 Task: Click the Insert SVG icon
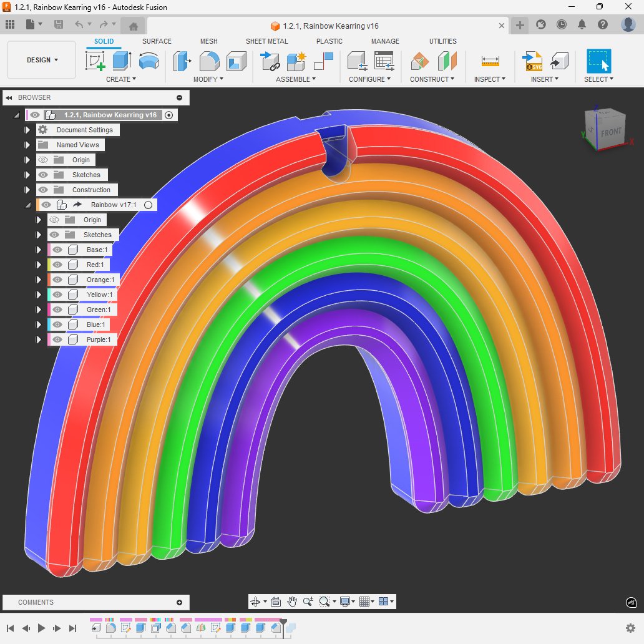534,61
